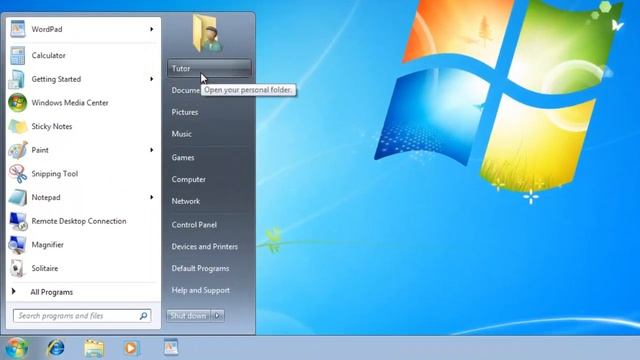Click the Calculator label text
640x360 pixels.
click(x=49, y=56)
